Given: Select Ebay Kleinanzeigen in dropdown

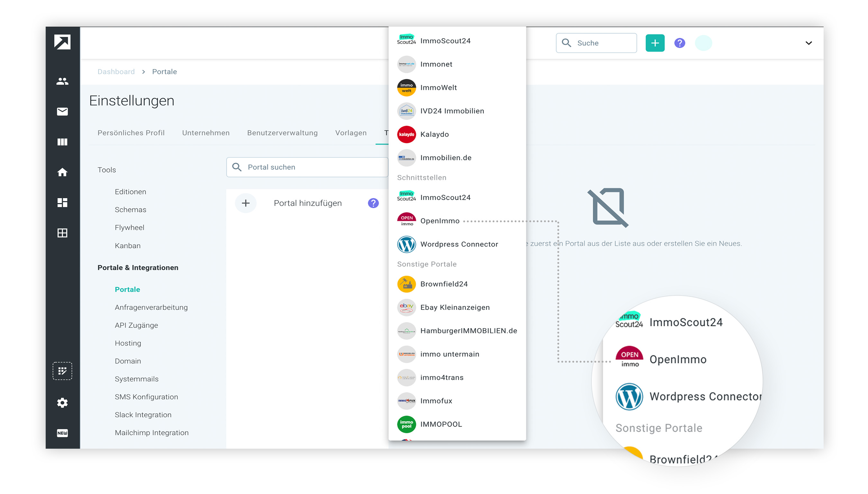Looking at the screenshot, I should [457, 307].
